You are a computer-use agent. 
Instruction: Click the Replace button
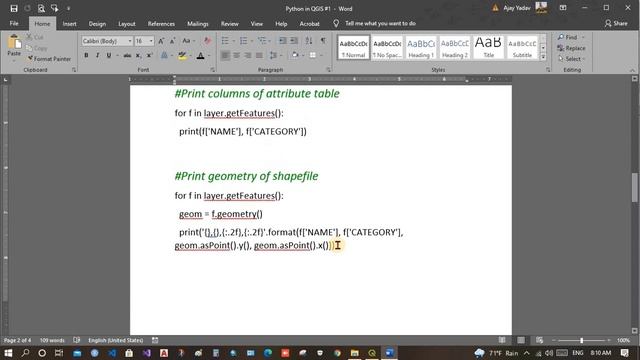click(571, 48)
